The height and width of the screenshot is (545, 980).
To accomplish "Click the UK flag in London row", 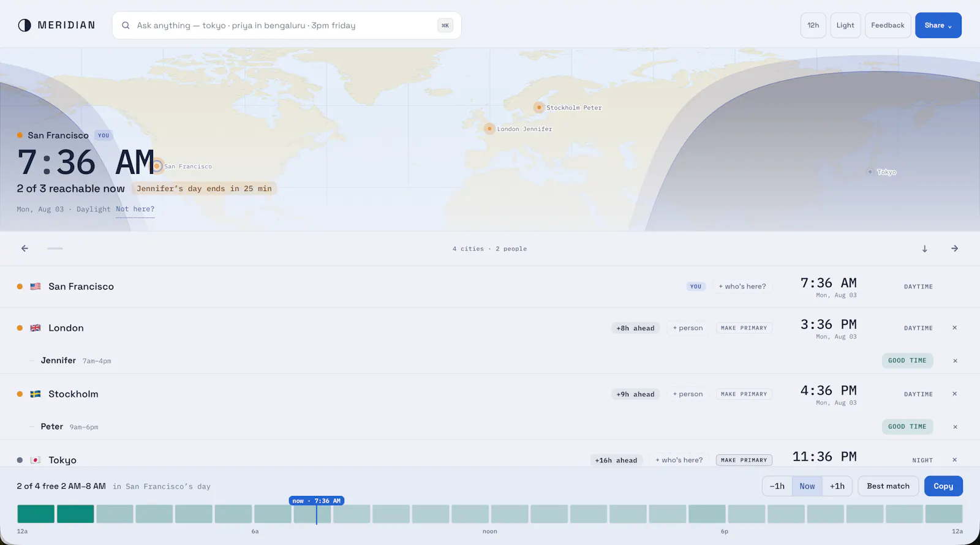I will pos(36,328).
